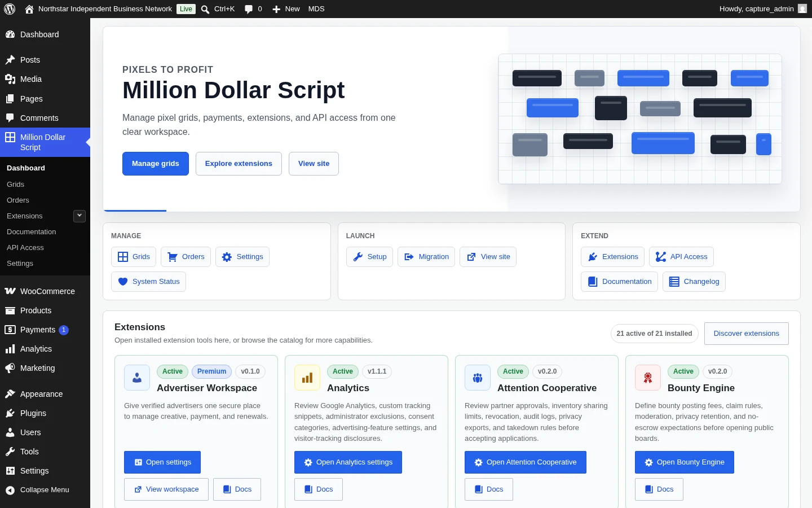Click the Live status badge in the admin bar
Screen dimensions: 812x508
(x=186, y=9)
